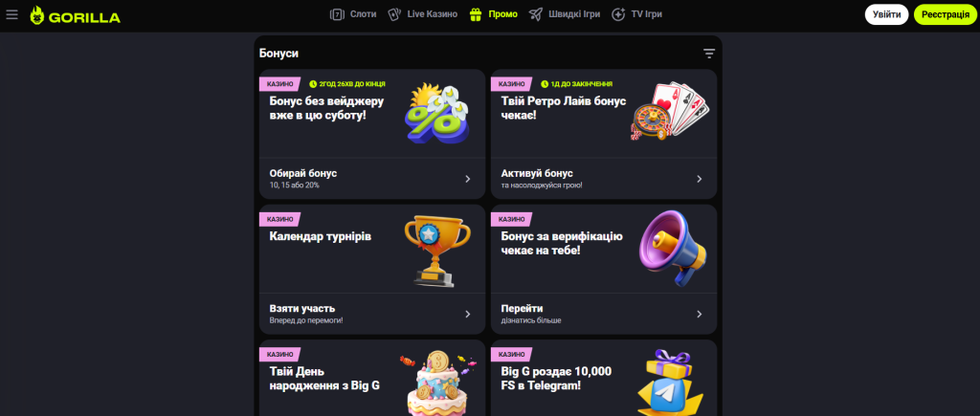This screenshot has height=416, width=980.
Task: Click the Увійти login button
Action: tap(886, 14)
